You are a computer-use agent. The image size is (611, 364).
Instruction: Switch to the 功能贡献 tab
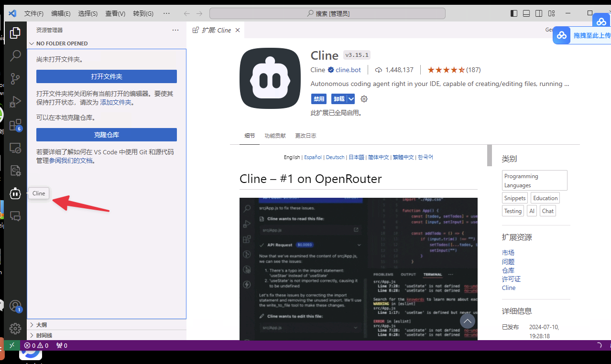[x=275, y=136]
